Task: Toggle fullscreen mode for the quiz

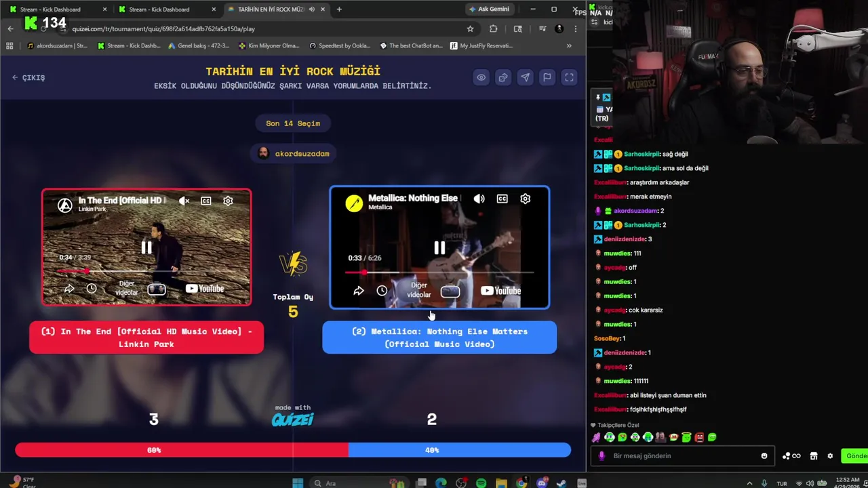Action: (x=570, y=77)
